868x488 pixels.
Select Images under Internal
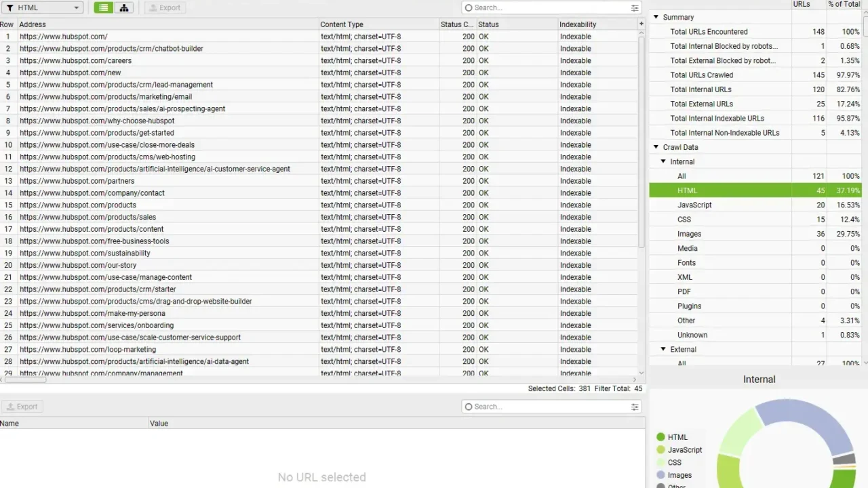(755, 234)
